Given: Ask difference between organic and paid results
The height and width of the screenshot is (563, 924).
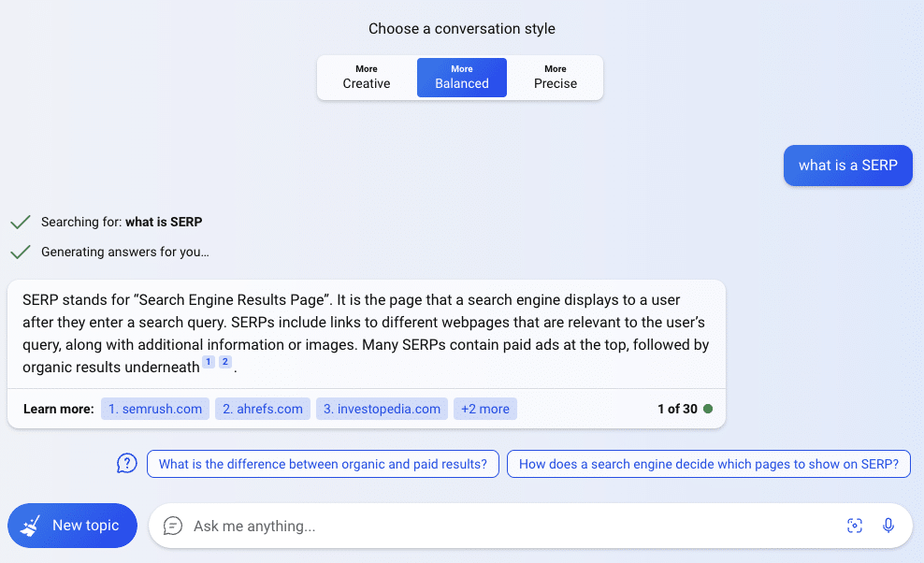Looking at the screenshot, I should tap(323, 464).
